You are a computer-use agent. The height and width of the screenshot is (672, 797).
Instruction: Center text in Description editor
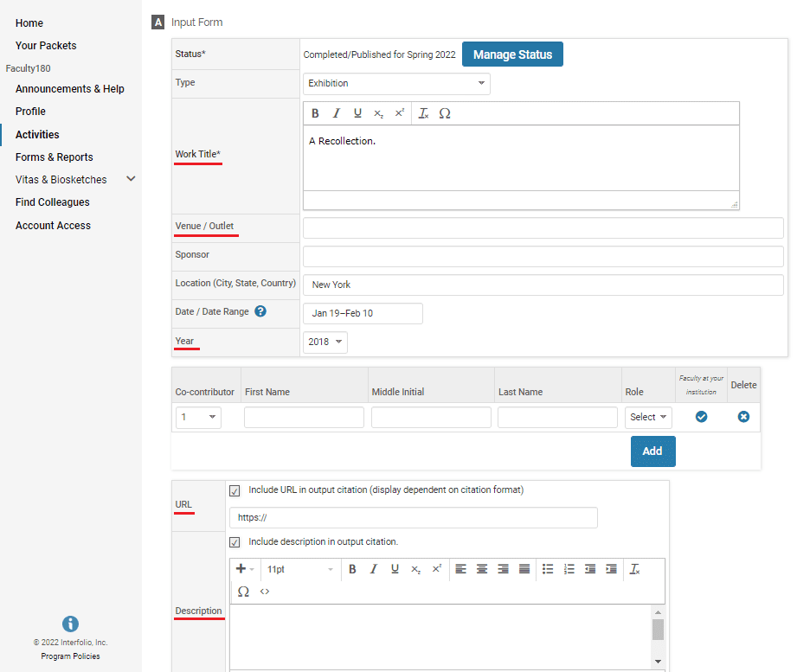click(482, 569)
